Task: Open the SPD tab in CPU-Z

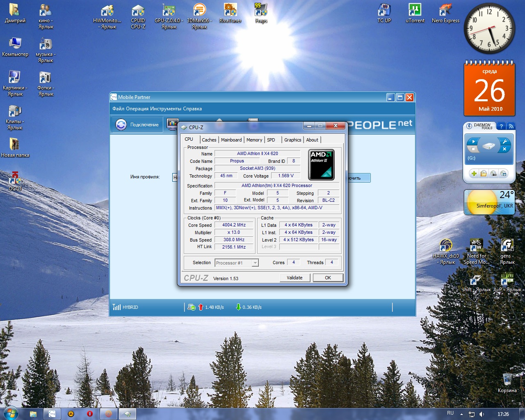Action: click(271, 140)
